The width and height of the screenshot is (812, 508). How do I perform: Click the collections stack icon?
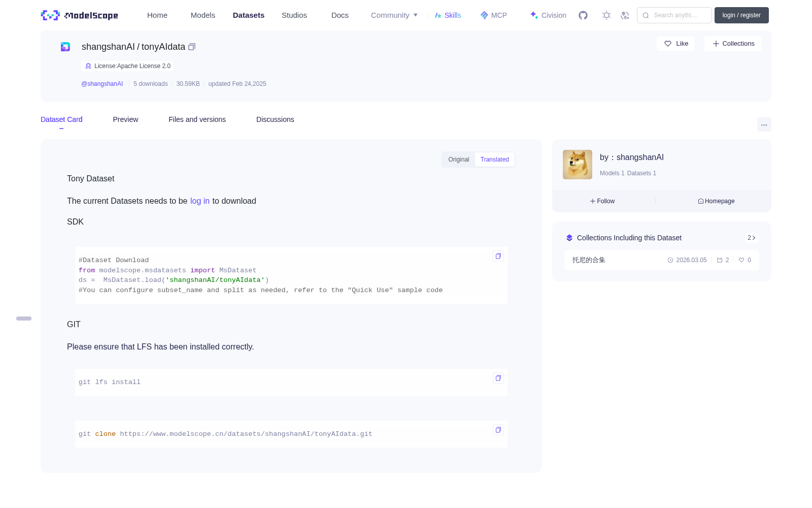click(x=569, y=238)
